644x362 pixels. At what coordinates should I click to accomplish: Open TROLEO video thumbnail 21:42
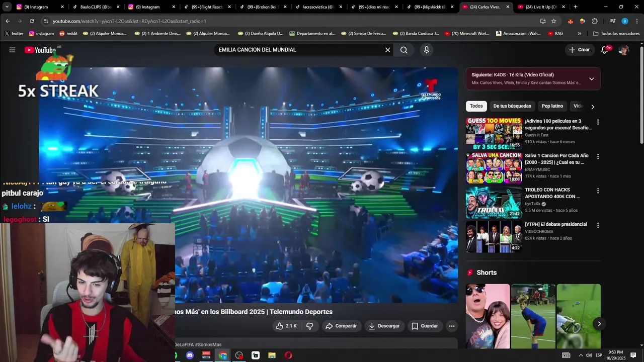[x=494, y=202]
